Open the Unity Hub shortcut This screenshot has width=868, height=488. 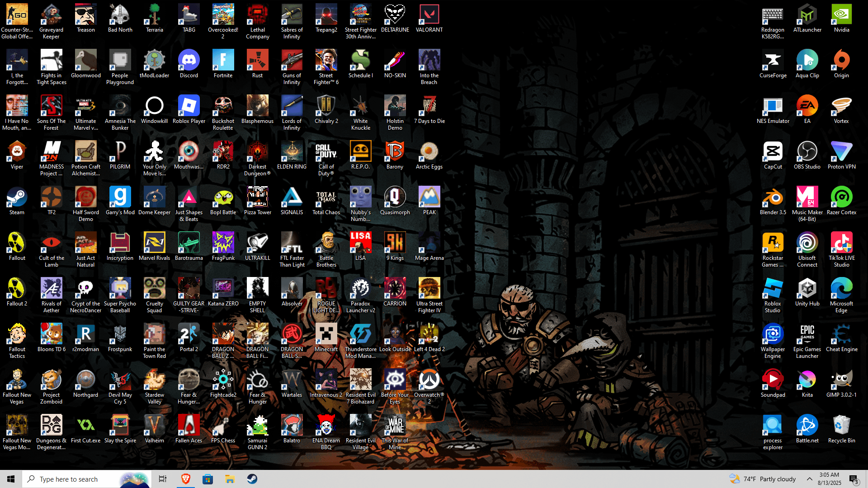coord(807,292)
